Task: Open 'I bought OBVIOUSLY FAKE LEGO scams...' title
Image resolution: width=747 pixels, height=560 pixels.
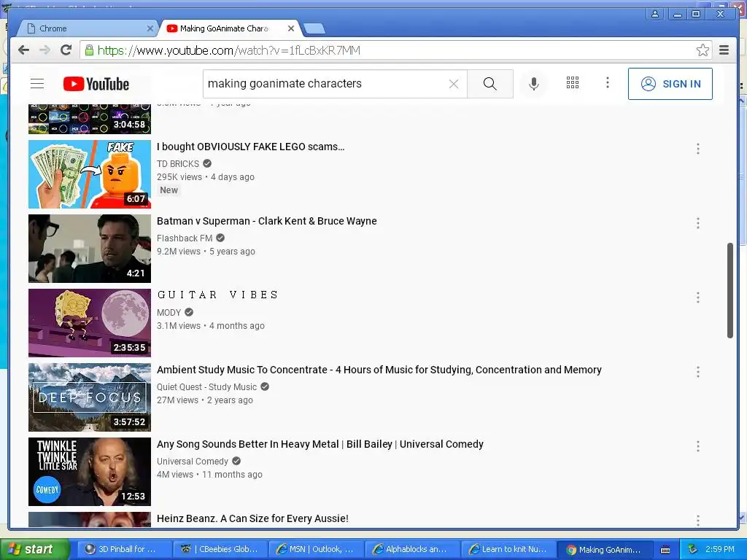Action: click(251, 147)
